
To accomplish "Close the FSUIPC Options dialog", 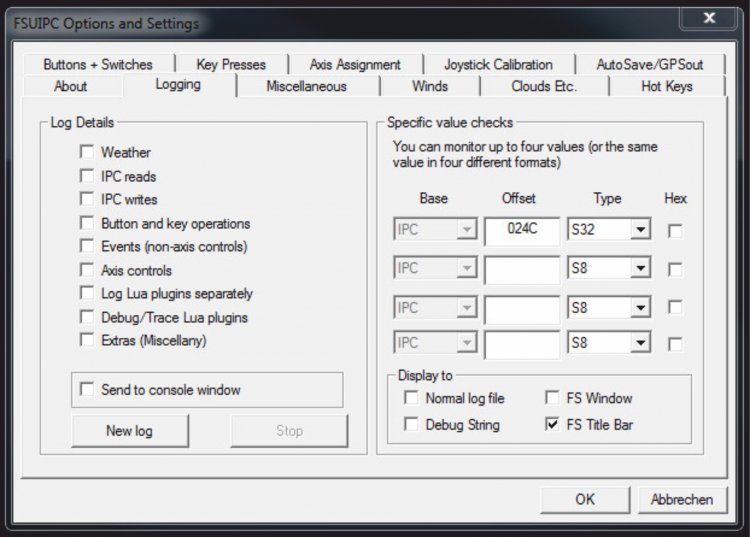I will [x=709, y=18].
